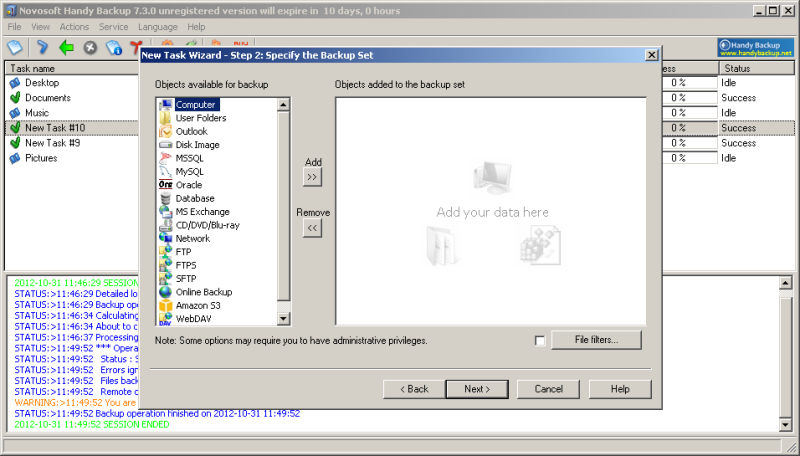Image resolution: width=800 pixels, height=456 pixels.
Task: Open the Actions menu
Action: click(x=74, y=26)
